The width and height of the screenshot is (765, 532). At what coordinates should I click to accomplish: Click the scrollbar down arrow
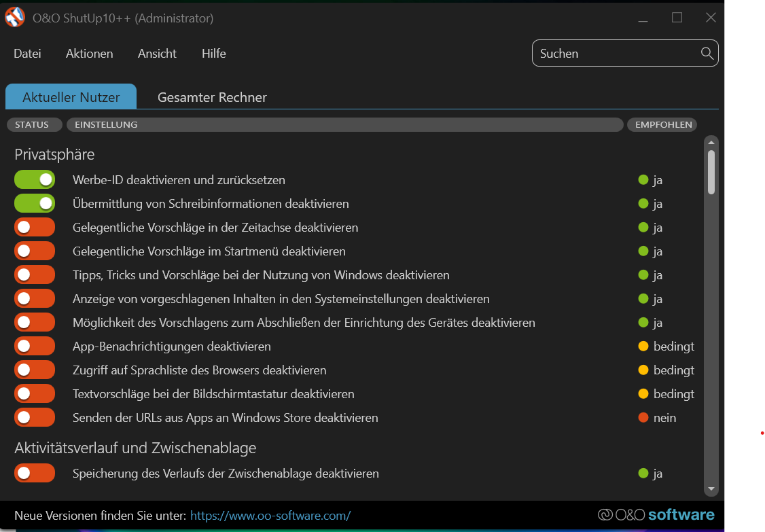click(x=711, y=489)
